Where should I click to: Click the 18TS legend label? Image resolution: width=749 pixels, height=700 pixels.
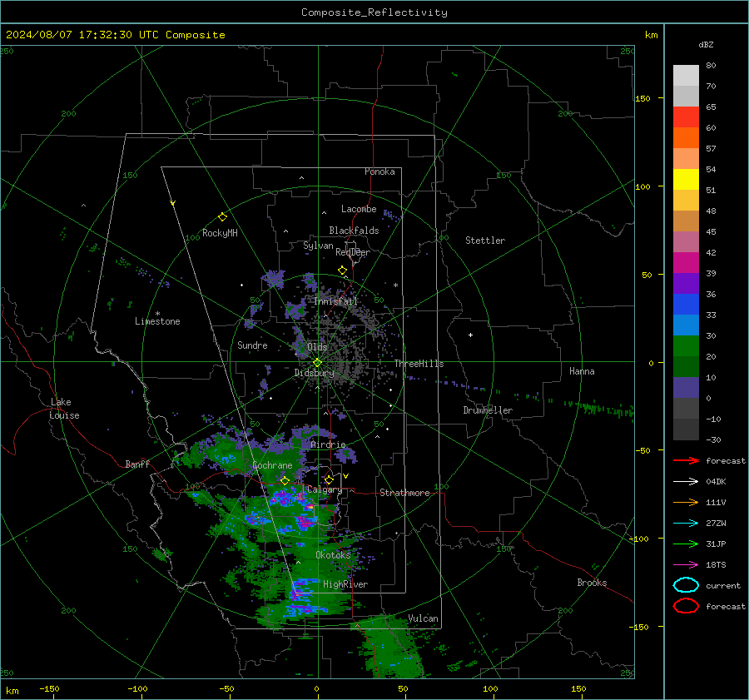716,565
